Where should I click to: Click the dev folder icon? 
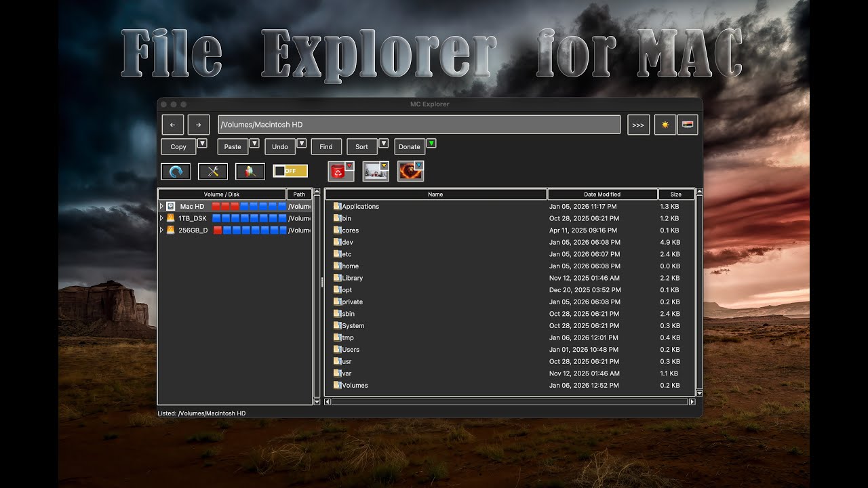337,242
